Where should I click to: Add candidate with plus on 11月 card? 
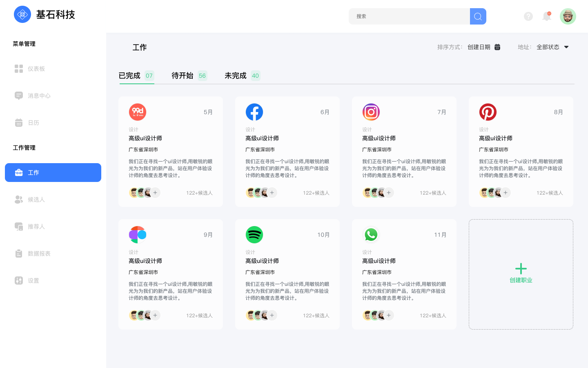coord(389,315)
